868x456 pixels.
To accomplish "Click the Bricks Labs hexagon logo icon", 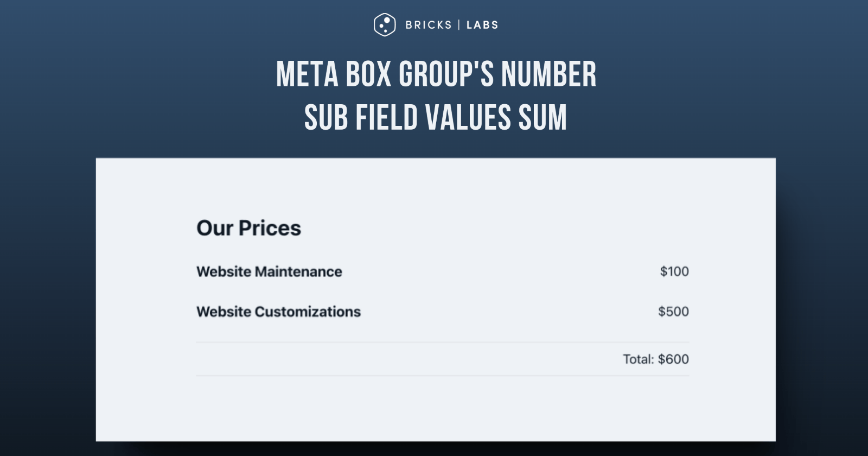I will pos(384,24).
